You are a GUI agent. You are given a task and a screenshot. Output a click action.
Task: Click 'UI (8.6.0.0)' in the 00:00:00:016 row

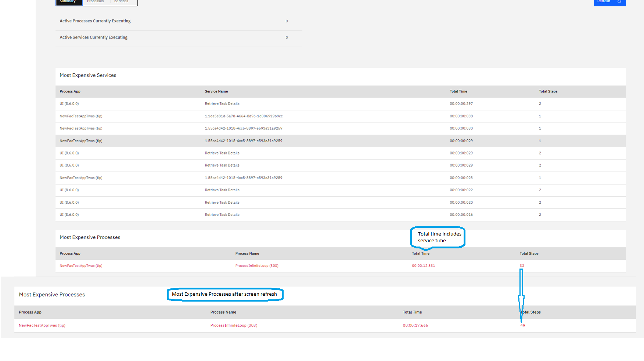tap(69, 215)
